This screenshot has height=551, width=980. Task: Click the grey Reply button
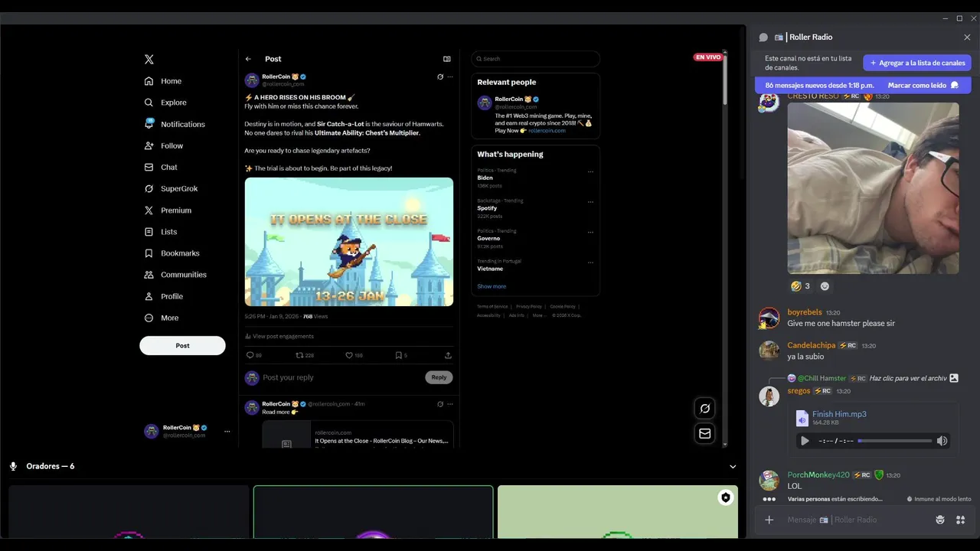[x=439, y=377]
